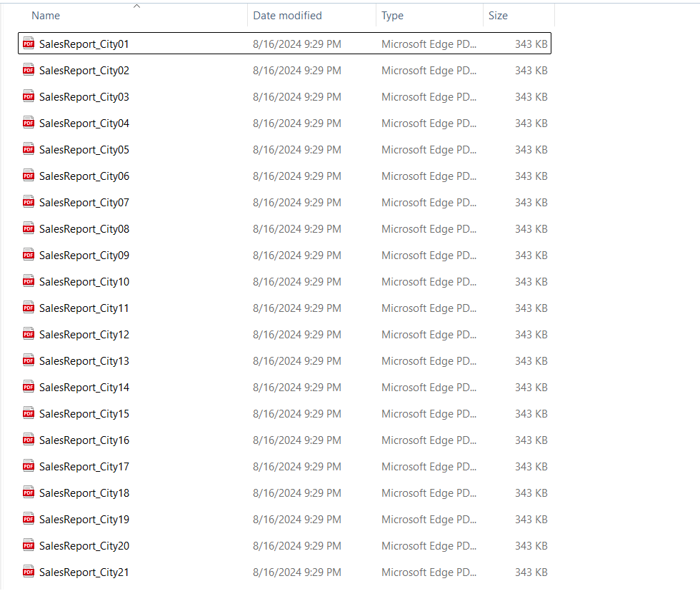This screenshot has height=596, width=700.
Task: Click the PDF icon of SalesReport_City11
Action: tap(29, 307)
